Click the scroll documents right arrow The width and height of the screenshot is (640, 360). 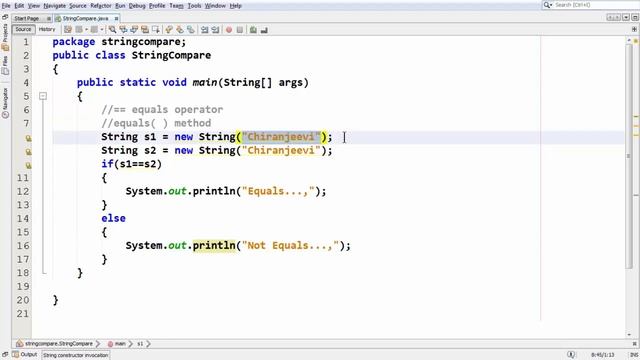[618, 18]
